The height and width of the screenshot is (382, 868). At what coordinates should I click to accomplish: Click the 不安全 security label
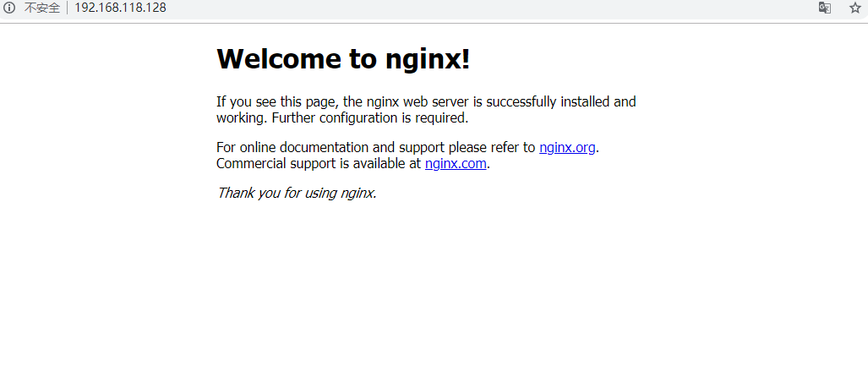tap(42, 8)
